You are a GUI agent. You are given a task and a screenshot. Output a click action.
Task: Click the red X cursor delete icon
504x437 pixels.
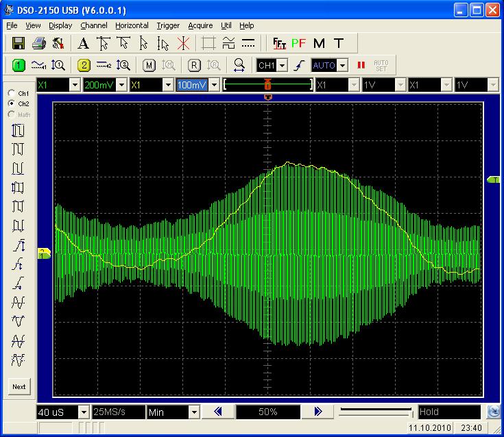pos(183,43)
